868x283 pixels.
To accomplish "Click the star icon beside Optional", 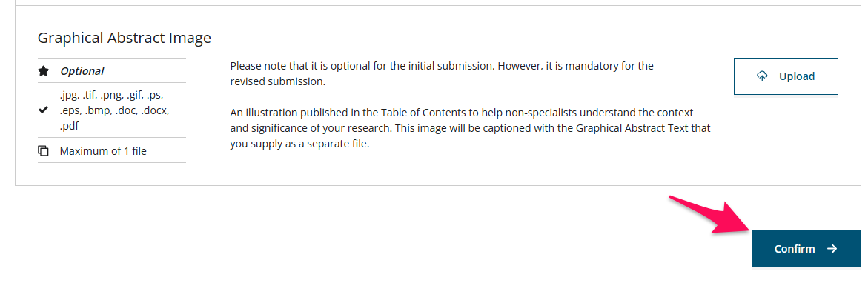I will 43,71.
